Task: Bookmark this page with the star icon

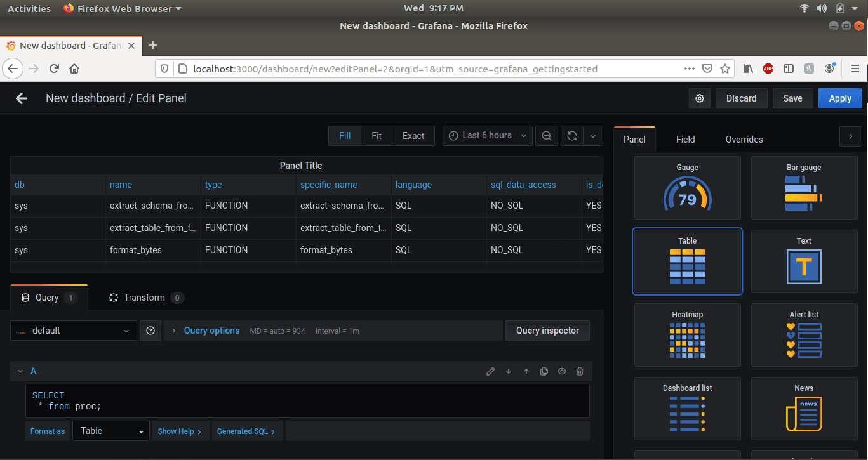Action: coord(724,69)
